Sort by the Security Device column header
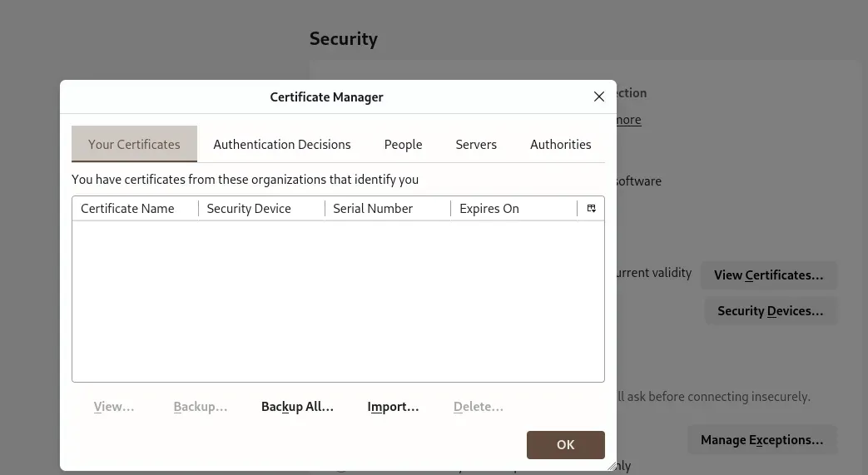Viewport: 868px width, 475px height. pos(261,208)
